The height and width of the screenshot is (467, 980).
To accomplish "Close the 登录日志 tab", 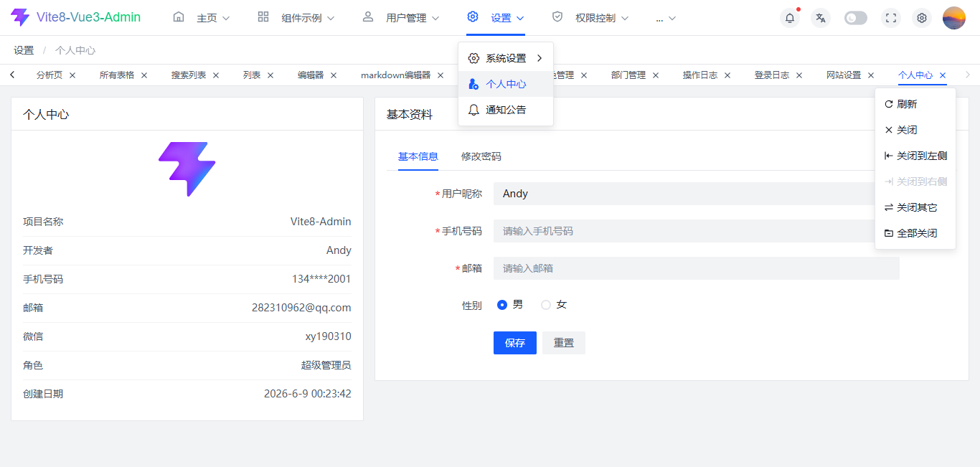I will (799, 75).
